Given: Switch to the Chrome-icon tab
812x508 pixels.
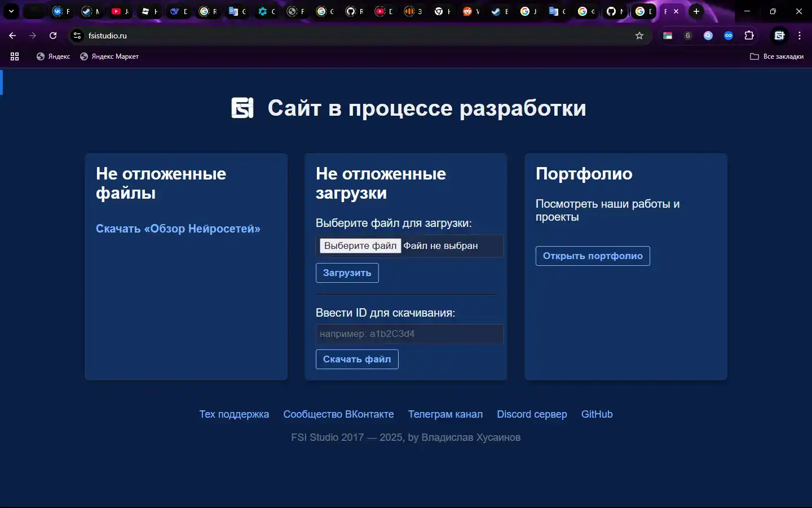Looking at the screenshot, I should click(442, 11).
